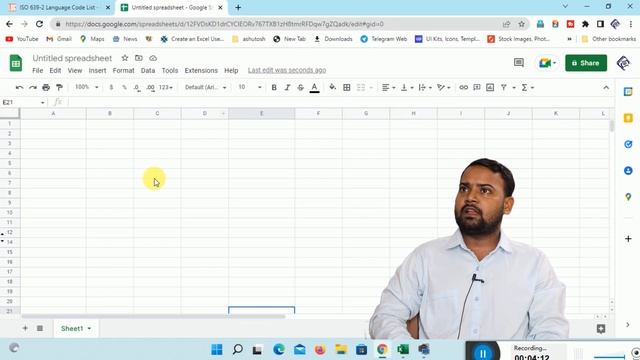The width and height of the screenshot is (640, 360).
Task: Open the Data menu
Action: (x=148, y=71)
